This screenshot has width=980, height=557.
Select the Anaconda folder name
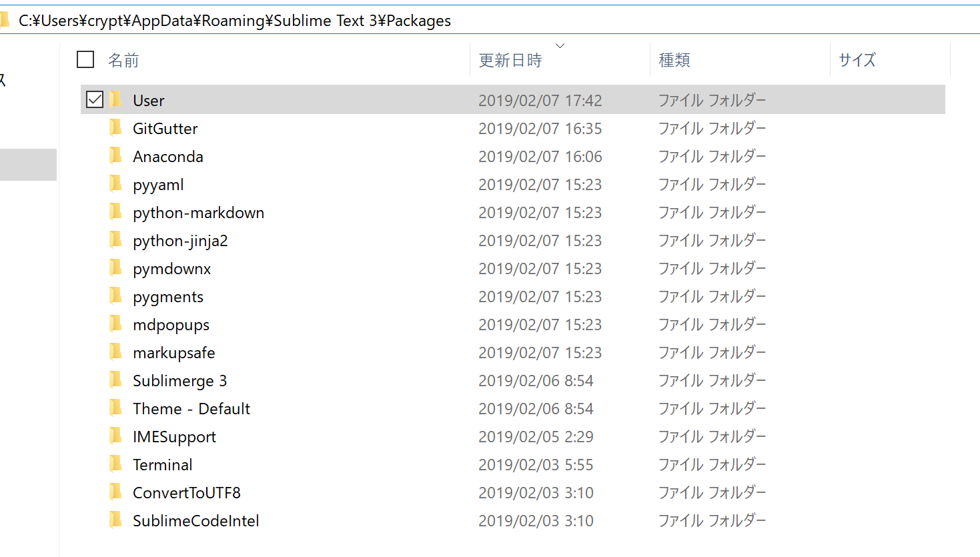pos(168,156)
